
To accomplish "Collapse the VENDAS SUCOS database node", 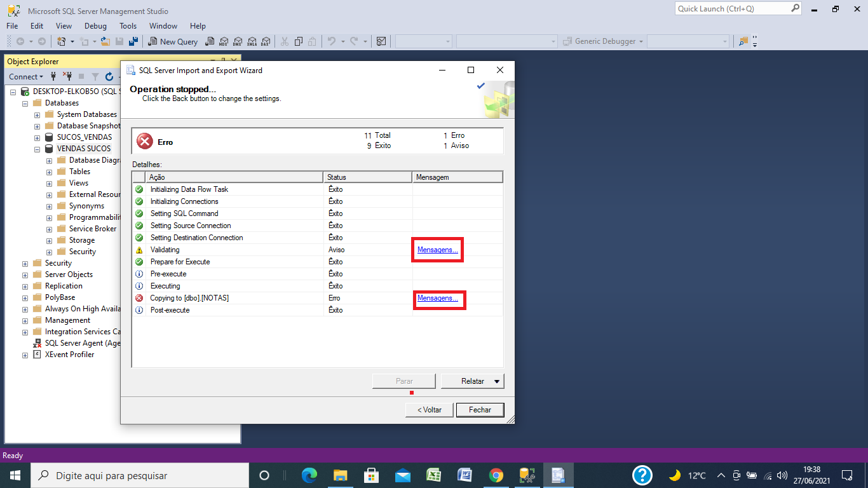I will [37, 149].
